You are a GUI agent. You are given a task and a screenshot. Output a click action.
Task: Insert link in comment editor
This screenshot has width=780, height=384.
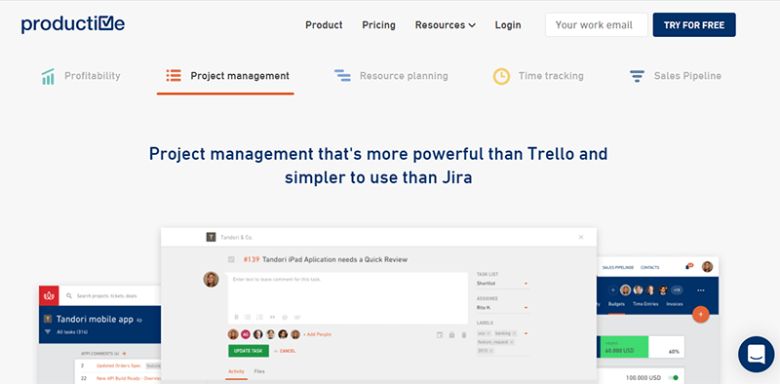click(x=297, y=317)
